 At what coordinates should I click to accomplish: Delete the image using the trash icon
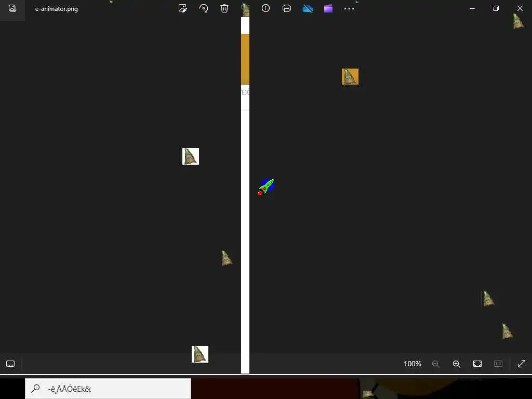[x=224, y=8]
